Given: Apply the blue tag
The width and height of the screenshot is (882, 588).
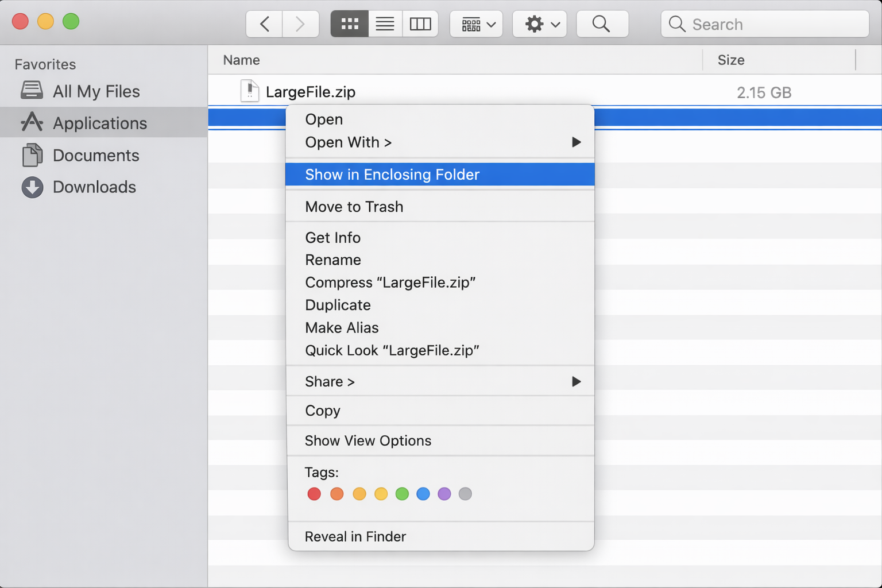Looking at the screenshot, I should (x=423, y=494).
